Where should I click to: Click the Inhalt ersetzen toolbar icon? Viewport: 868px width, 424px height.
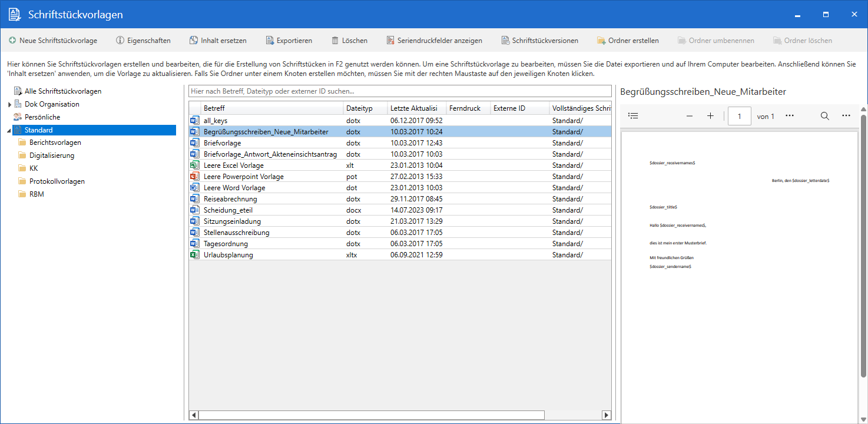point(194,41)
